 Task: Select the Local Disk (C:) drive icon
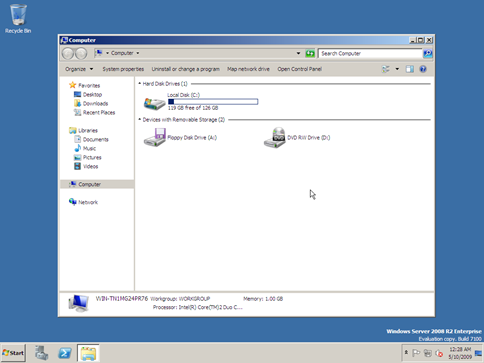click(154, 103)
